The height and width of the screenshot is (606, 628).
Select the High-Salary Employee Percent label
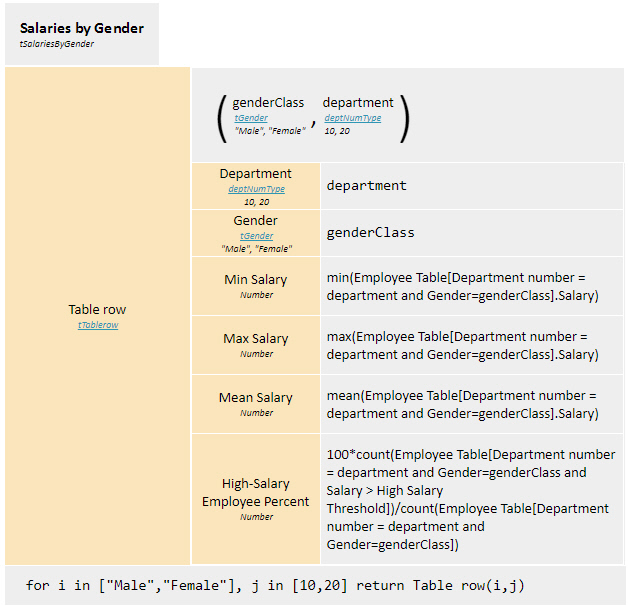click(256, 493)
